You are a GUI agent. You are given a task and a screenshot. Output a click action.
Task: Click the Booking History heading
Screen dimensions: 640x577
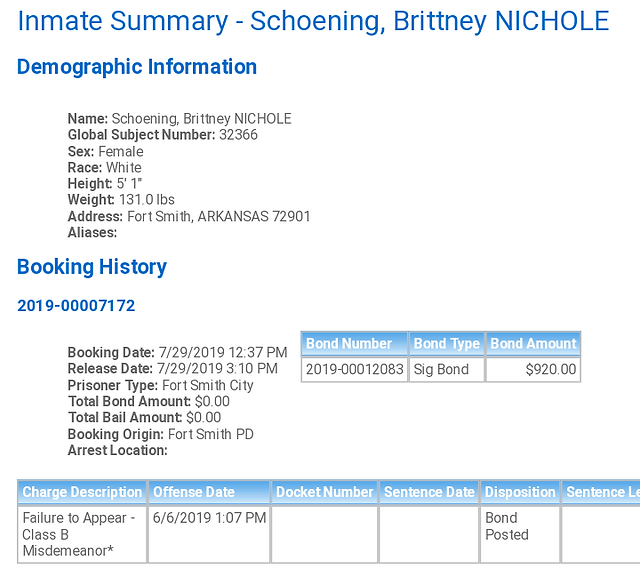(x=92, y=267)
